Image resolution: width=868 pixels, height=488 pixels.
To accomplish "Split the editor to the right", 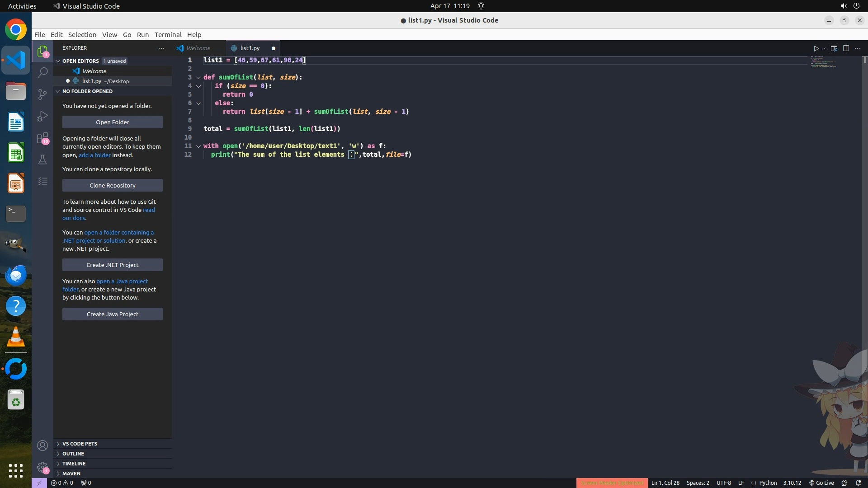I will [846, 48].
